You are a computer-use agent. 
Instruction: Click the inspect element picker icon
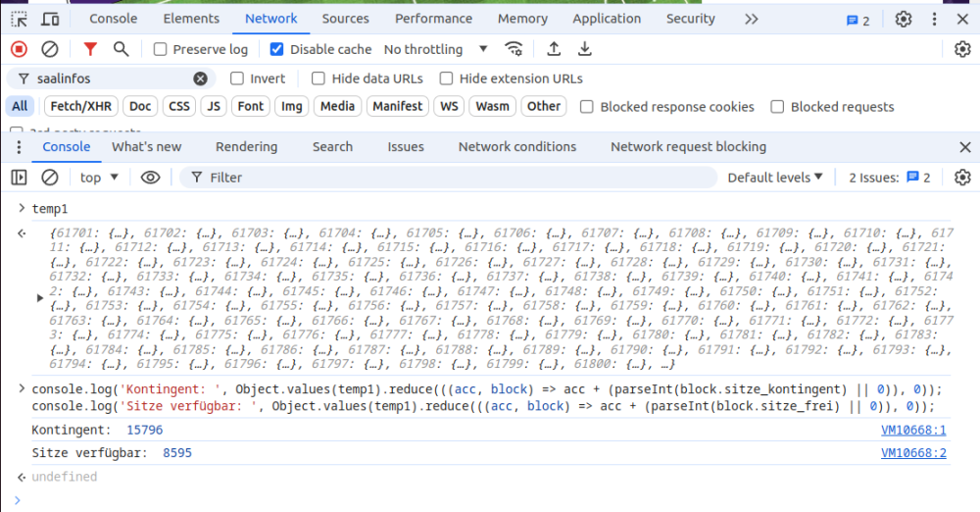pos(19,19)
